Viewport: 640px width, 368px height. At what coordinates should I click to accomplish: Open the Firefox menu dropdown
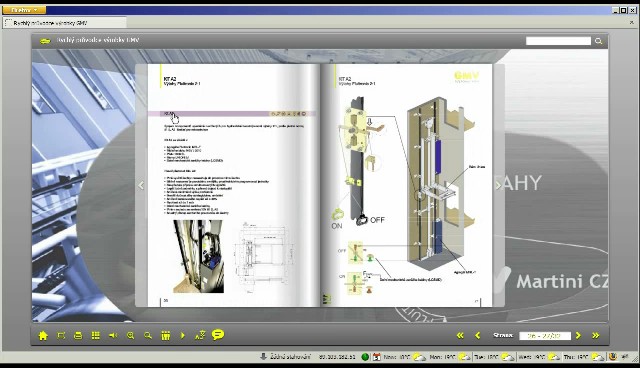click(x=24, y=10)
